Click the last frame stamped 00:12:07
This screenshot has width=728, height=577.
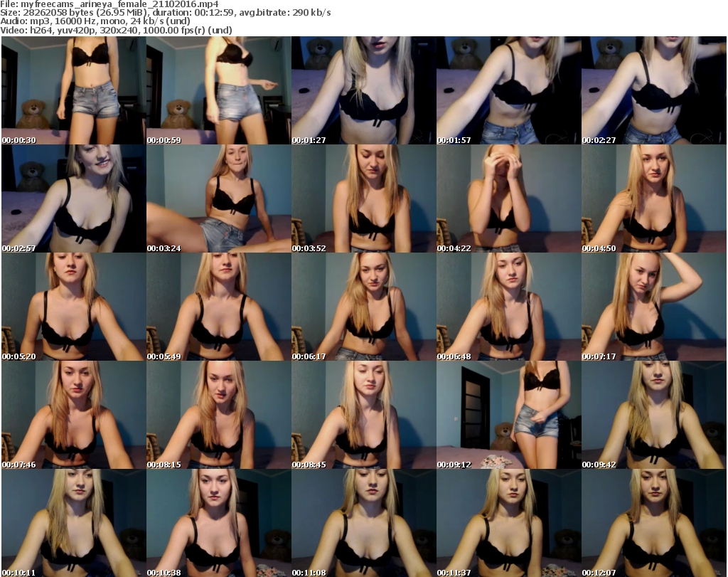coord(654,523)
